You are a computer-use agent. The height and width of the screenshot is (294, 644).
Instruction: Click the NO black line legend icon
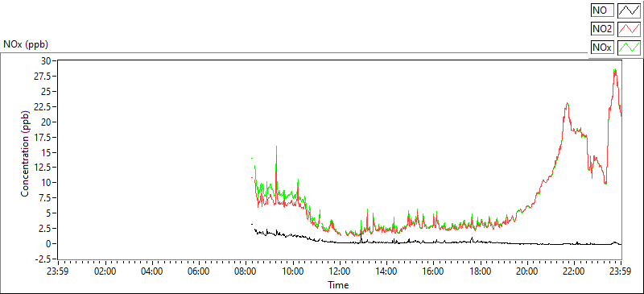tap(629, 10)
